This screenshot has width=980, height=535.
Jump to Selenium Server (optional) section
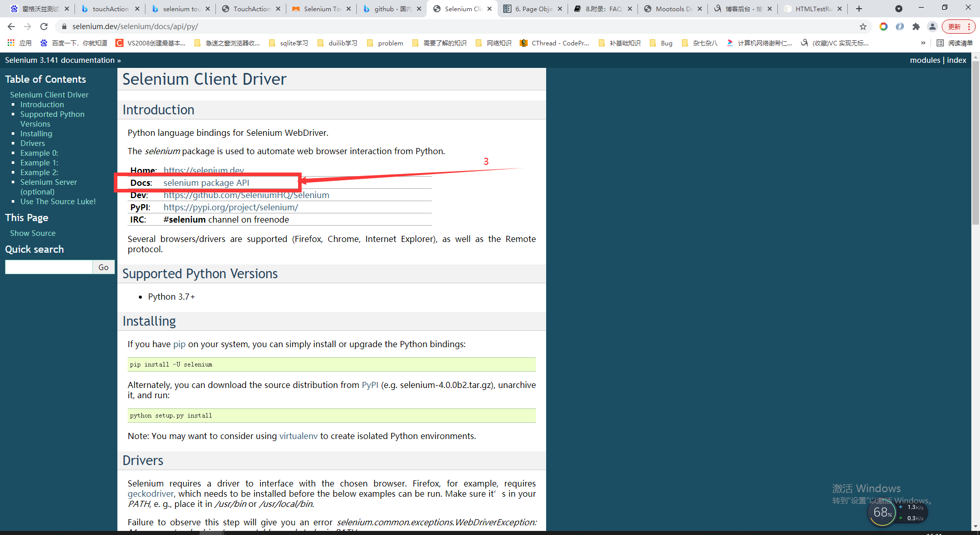pyautogui.click(x=48, y=187)
